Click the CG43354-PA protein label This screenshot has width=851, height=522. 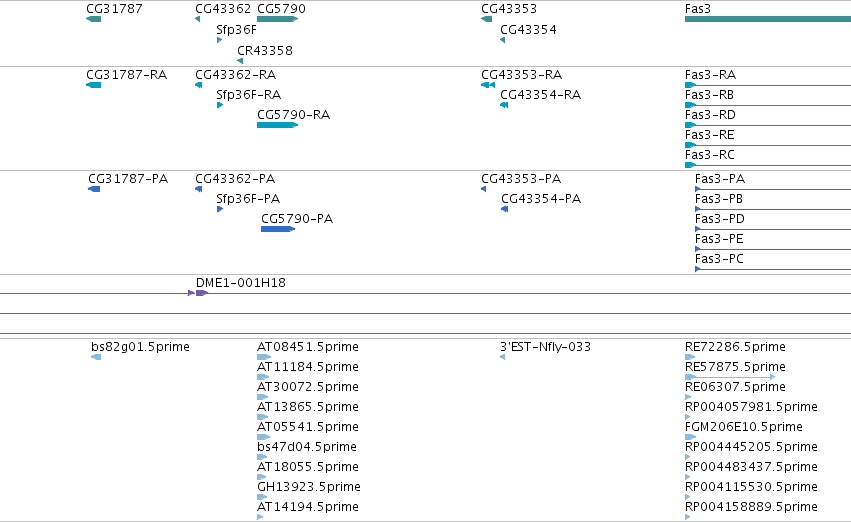[x=541, y=199]
